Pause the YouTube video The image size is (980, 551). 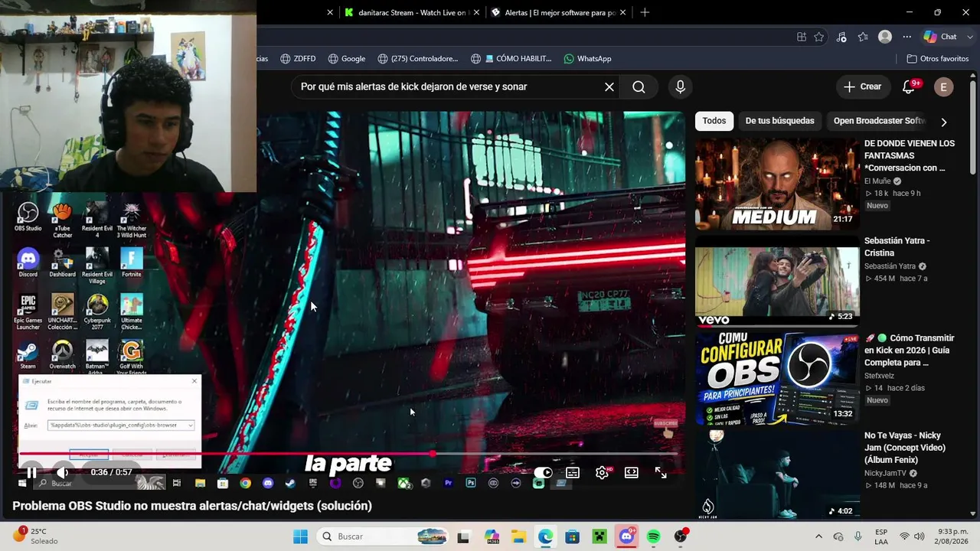point(31,473)
